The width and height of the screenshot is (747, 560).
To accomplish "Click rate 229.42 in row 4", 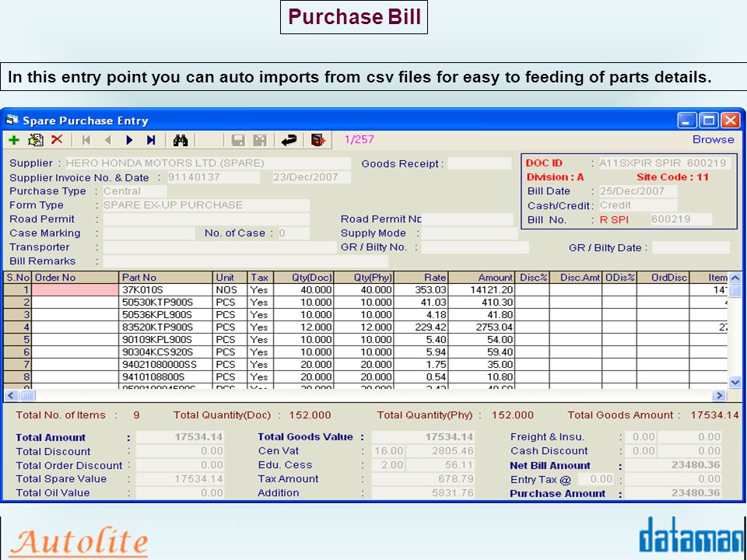I will tap(421, 327).
